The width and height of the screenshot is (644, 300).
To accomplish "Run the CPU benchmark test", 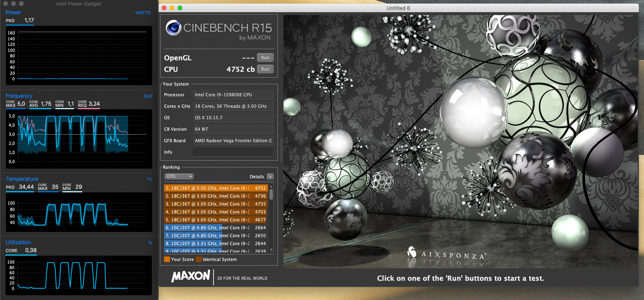I will tap(265, 69).
